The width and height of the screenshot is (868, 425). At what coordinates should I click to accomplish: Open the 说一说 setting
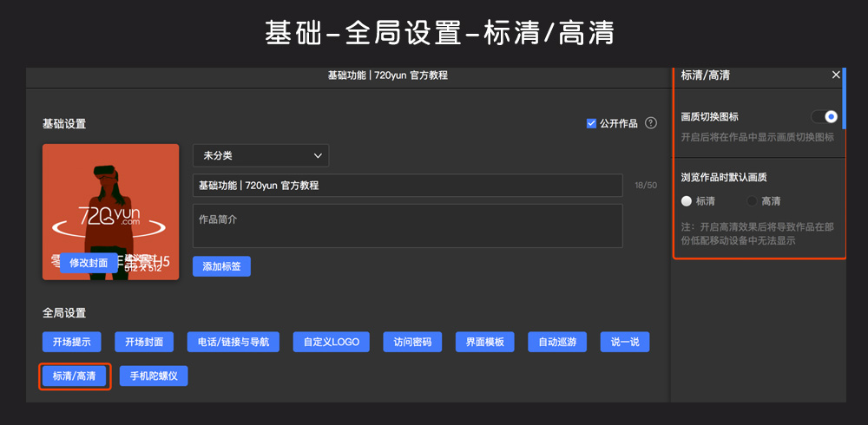click(624, 342)
